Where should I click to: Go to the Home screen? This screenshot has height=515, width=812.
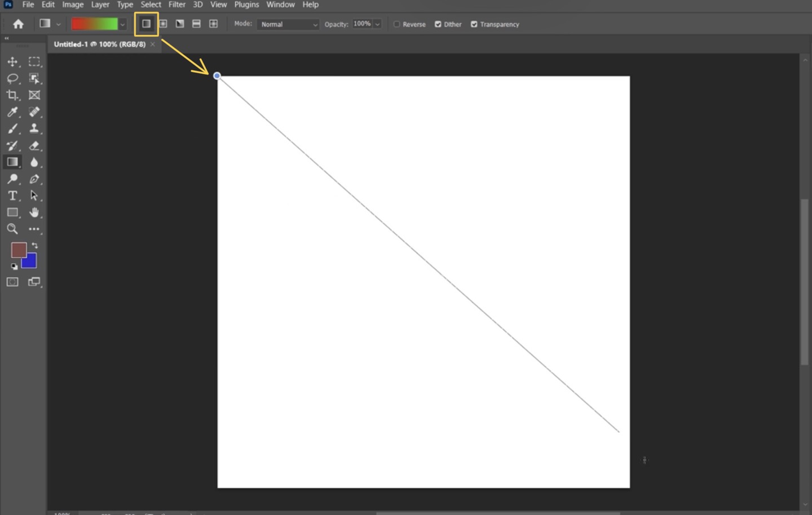[x=18, y=24]
